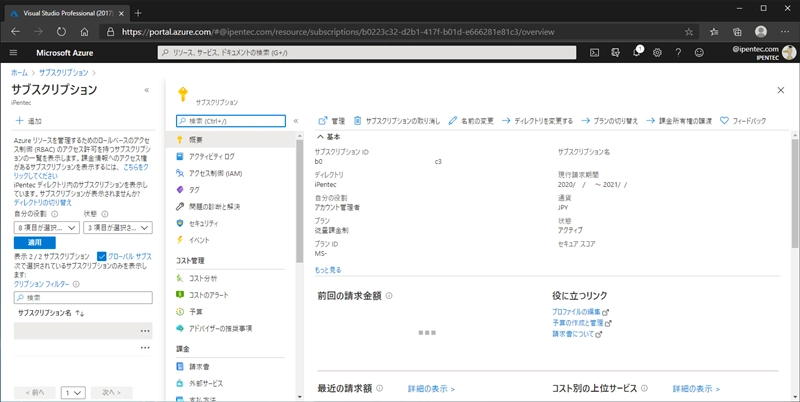
Task: Click サブスクリプションの取り消し command
Action: coord(397,121)
